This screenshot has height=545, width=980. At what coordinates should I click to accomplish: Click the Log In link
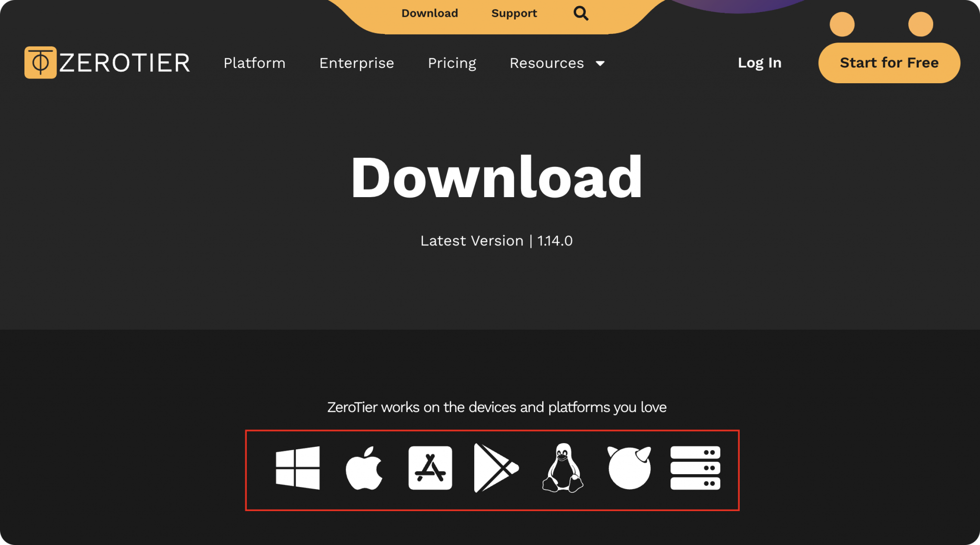[759, 63]
